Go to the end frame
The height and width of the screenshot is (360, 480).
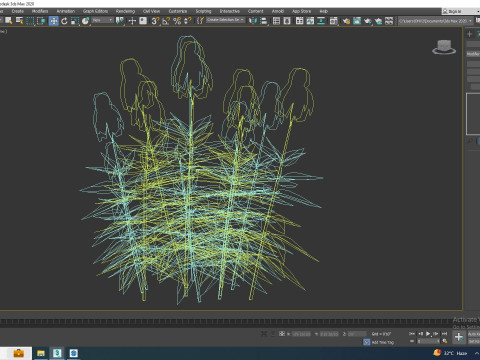(444, 334)
